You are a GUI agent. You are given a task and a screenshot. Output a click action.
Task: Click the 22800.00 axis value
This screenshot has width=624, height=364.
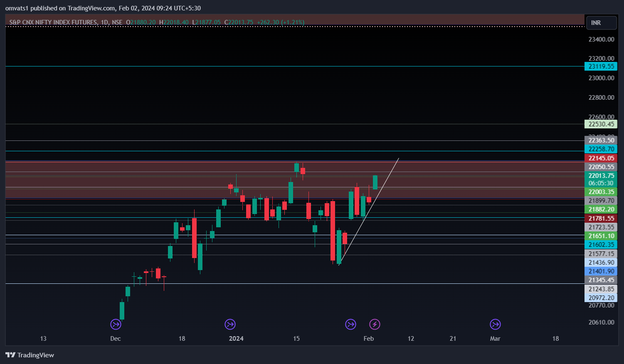601,98
